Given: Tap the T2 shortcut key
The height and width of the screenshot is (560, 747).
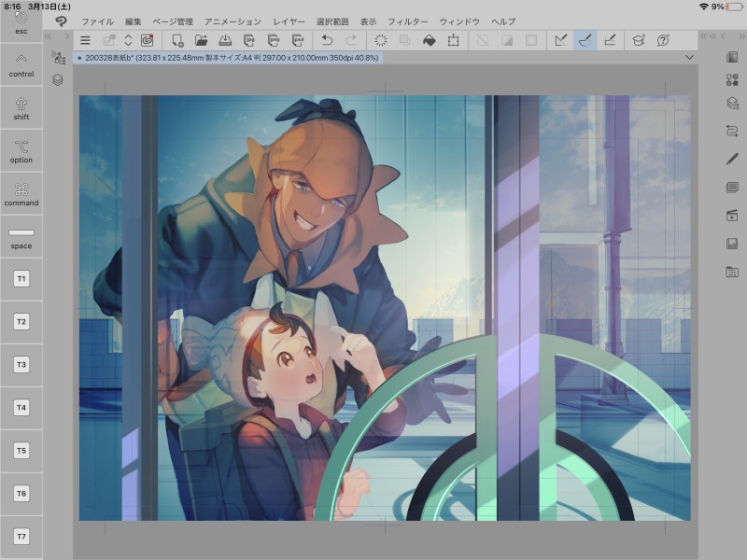Looking at the screenshot, I should pyautogui.click(x=21, y=322).
